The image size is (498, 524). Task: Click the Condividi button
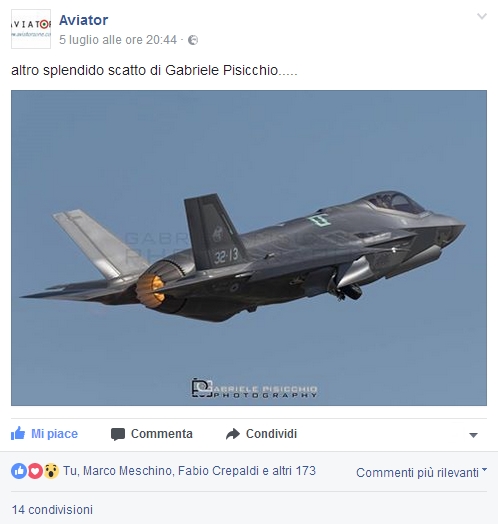[261, 434]
